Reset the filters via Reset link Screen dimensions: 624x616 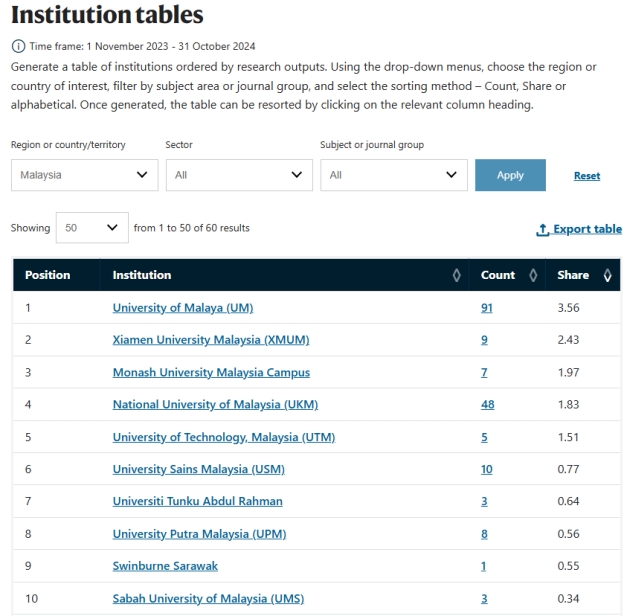tap(587, 176)
